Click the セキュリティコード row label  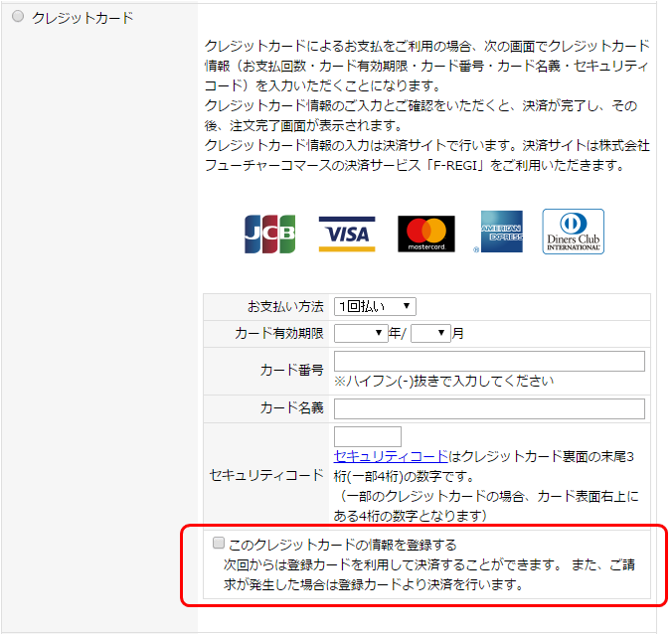point(266,475)
